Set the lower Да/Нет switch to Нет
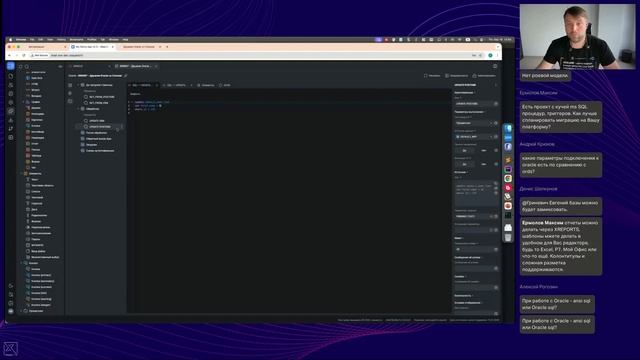 pos(484,164)
